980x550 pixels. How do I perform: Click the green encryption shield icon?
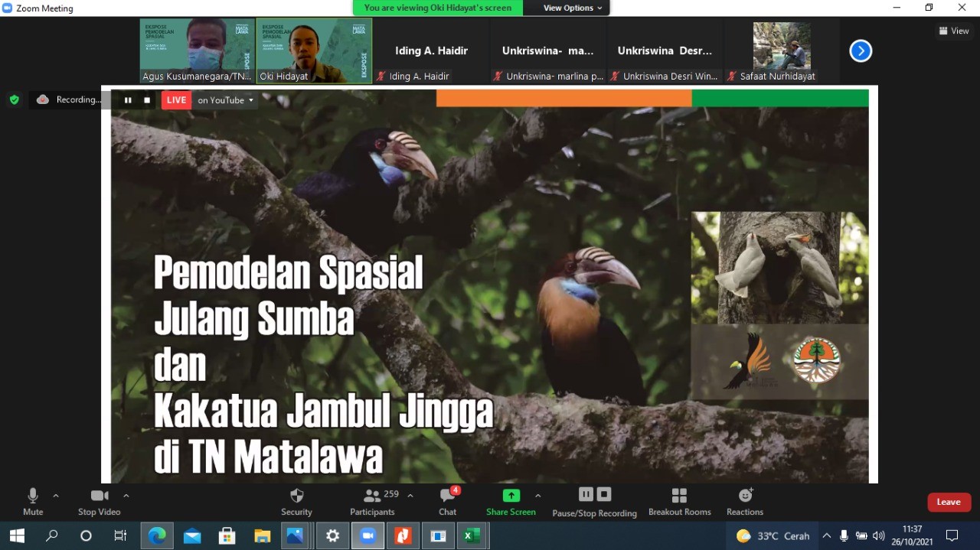pyautogui.click(x=14, y=99)
